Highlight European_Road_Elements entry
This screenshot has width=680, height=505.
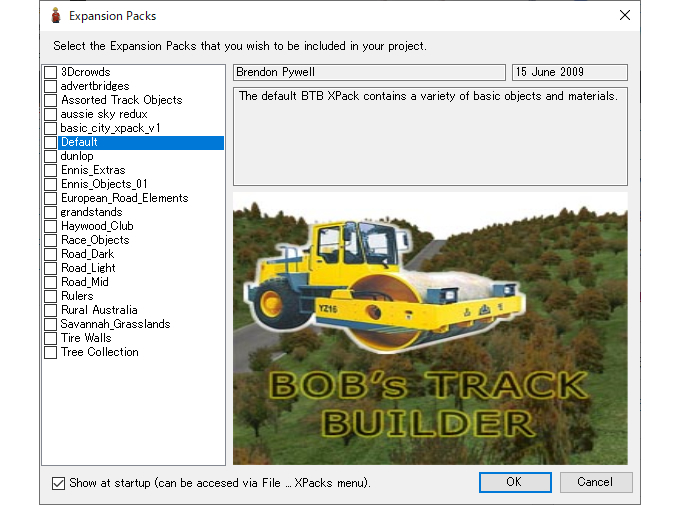[x=124, y=198]
